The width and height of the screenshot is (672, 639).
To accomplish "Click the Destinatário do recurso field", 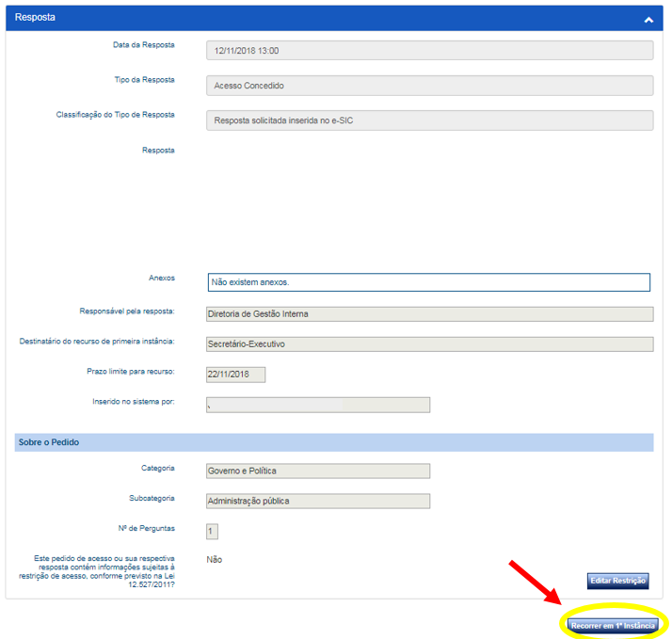I will (x=429, y=344).
